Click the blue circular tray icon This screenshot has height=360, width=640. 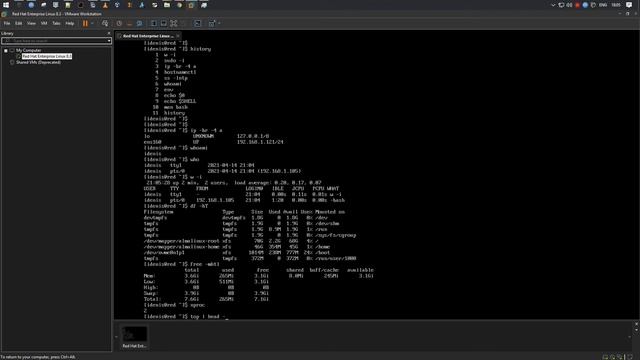pyautogui.click(x=585, y=5)
